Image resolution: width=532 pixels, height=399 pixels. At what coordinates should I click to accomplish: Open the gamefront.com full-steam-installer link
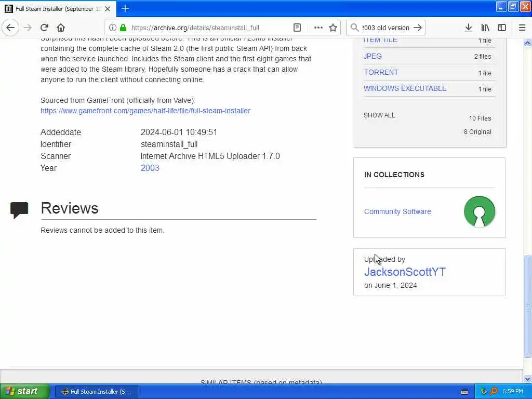coord(145,111)
